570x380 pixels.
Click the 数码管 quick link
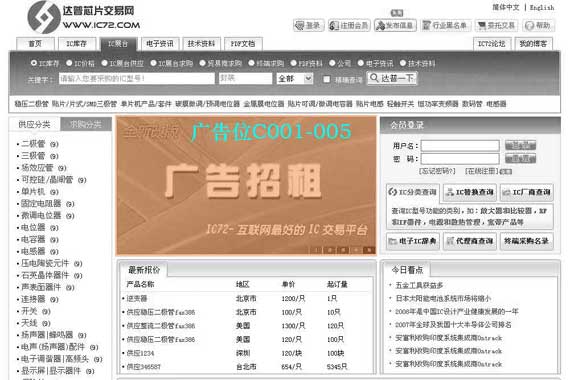[472, 104]
